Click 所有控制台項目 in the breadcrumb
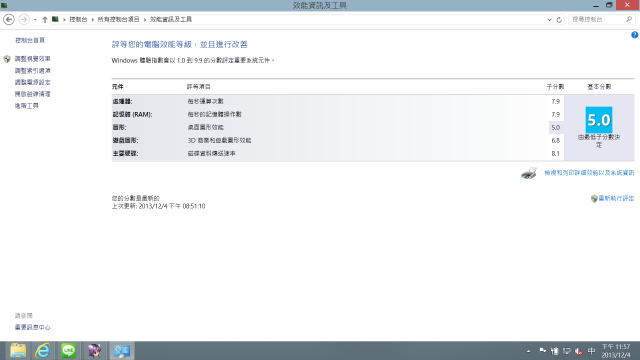The image size is (640, 360). click(x=118, y=19)
